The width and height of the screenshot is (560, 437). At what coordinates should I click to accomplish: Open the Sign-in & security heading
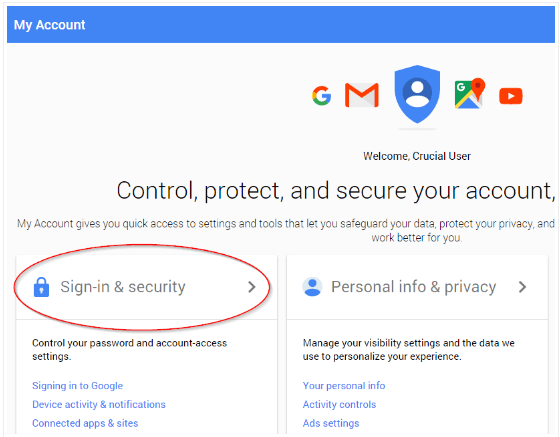click(x=123, y=287)
